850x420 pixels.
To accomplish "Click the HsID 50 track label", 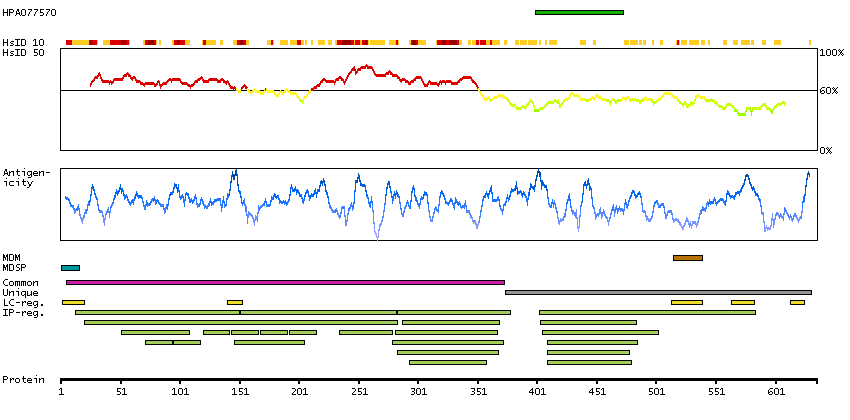I will (23, 51).
